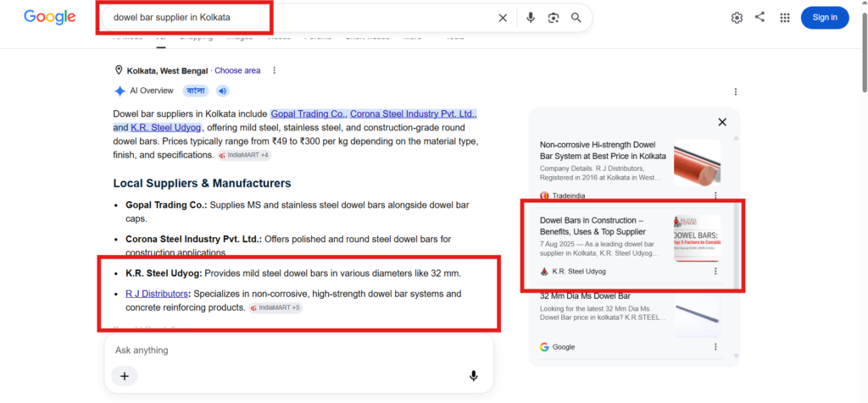The image size is (868, 403).
Task: Click microphone icon in Ask anything box
Action: coord(473,376)
